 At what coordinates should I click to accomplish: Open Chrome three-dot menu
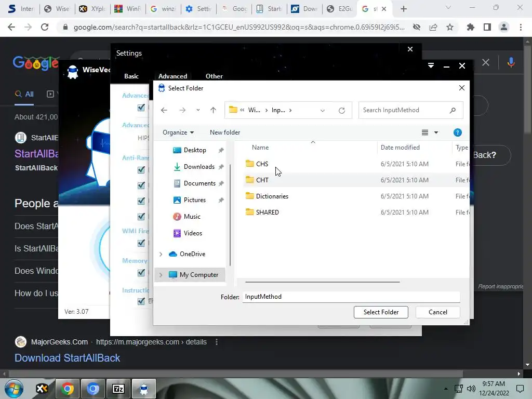(521, 27)
